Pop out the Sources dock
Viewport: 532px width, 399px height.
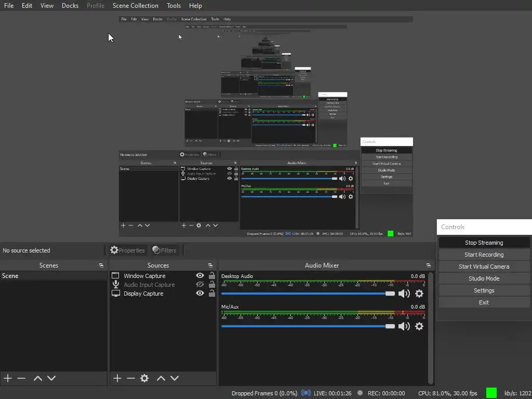point(210,265)
